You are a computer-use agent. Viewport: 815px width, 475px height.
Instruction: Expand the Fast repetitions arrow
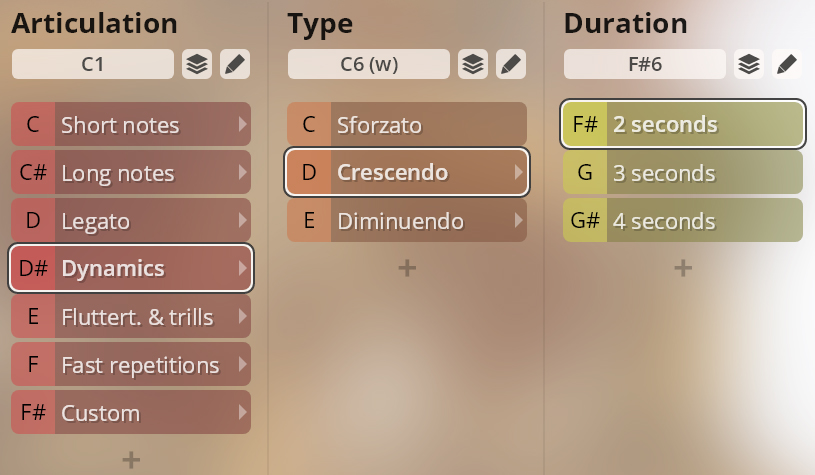pos(241,365)
